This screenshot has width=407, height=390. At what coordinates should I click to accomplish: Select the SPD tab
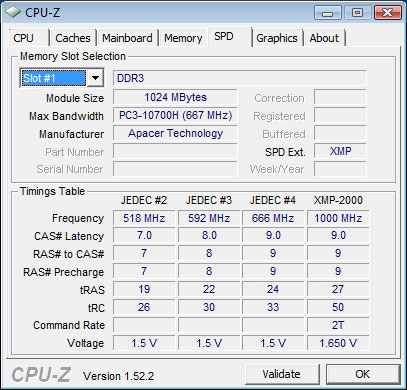tap(230, 36)
